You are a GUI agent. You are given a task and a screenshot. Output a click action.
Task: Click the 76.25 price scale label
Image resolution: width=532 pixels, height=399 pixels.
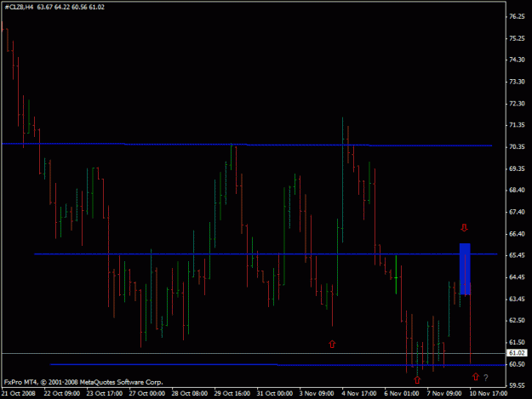pyautogui.click(x=517, y=17)
